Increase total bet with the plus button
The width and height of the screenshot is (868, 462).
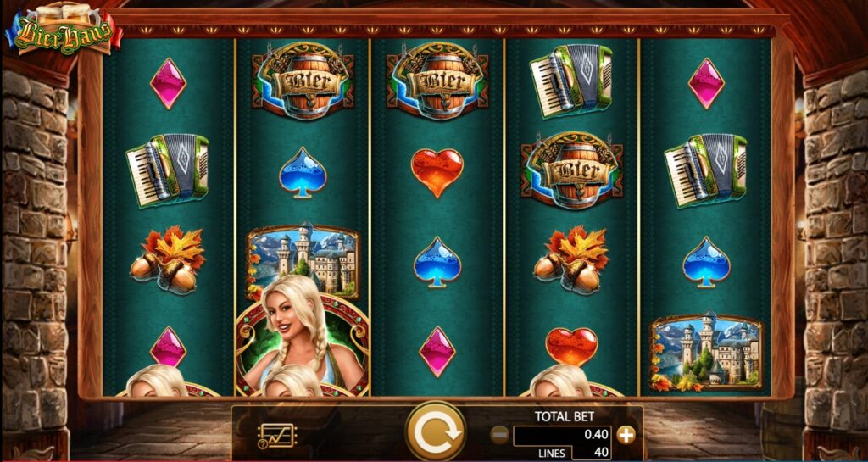(626, 436)
